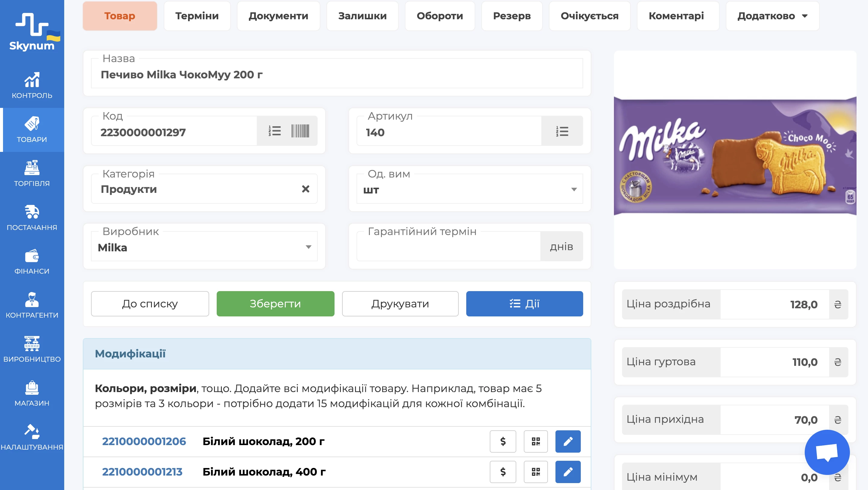Open the Виробництво sidebar section

(32, 350)
